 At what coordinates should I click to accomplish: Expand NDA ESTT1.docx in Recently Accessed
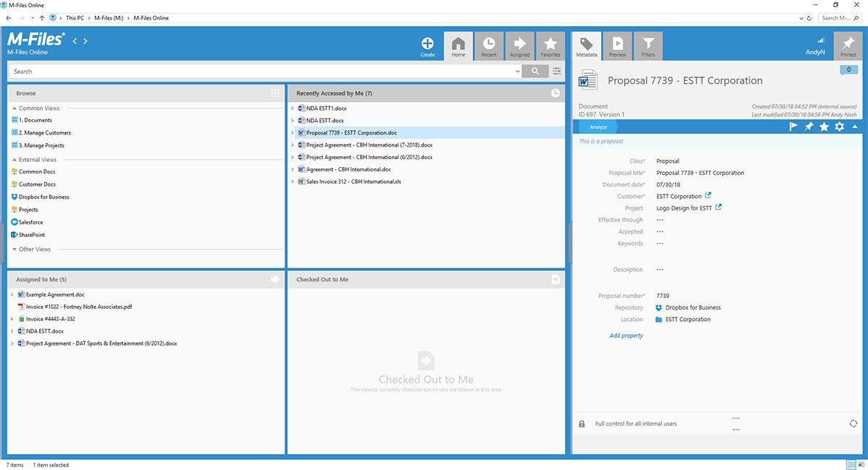[293, 108]
